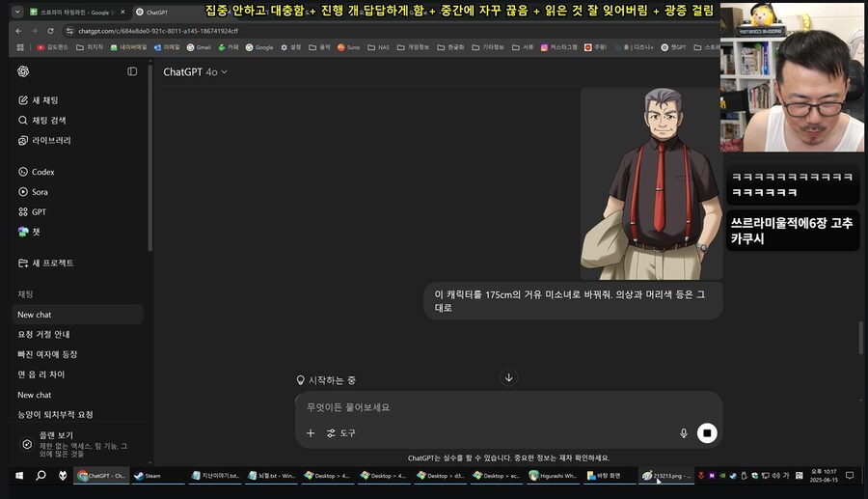Switch to the Higurashi When taskbar window
This screenshot has width=868, height=499.
pyautogui.click(x=553, y=476)
